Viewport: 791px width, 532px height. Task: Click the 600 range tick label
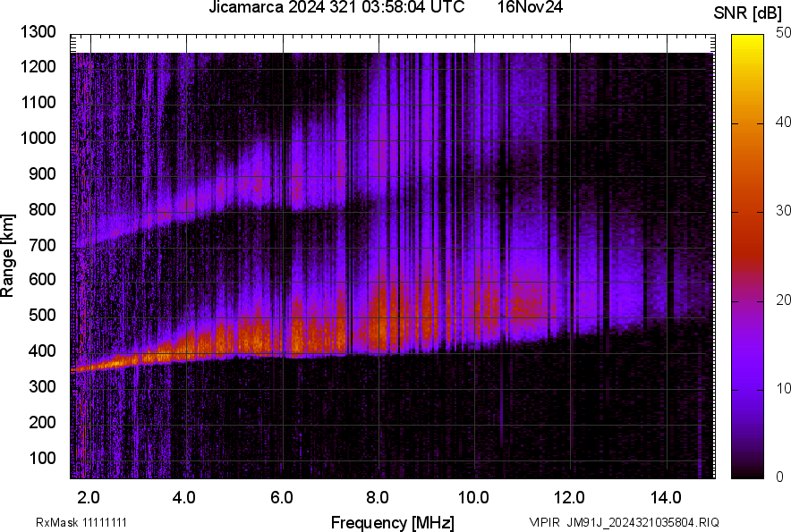[x=42, y=279]
